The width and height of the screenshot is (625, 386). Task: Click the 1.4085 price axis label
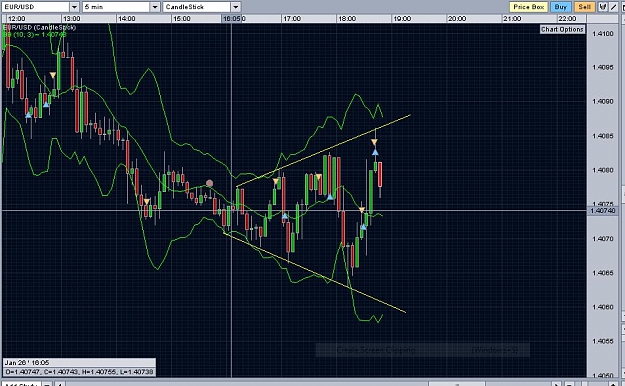coord(603,136)
